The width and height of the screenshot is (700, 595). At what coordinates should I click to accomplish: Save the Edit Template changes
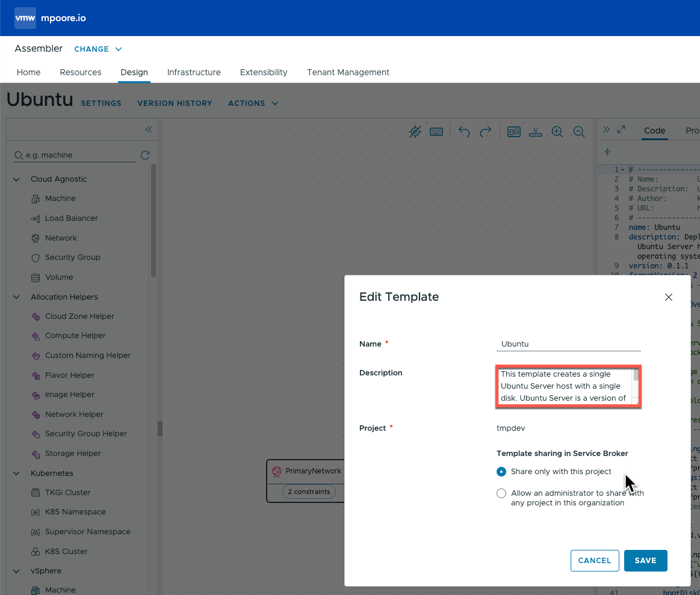tap(645, 560)
